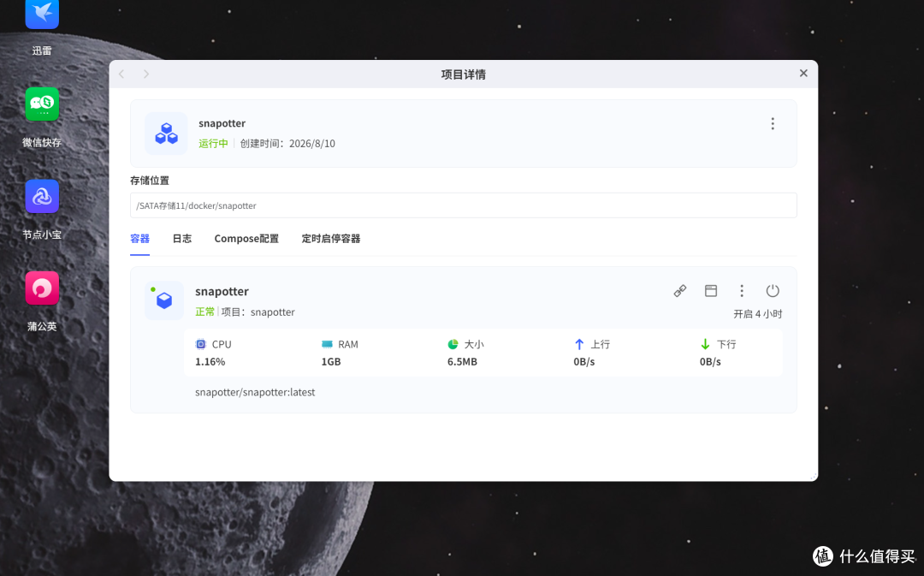Open the container's three-dot menu

(742, 291)
